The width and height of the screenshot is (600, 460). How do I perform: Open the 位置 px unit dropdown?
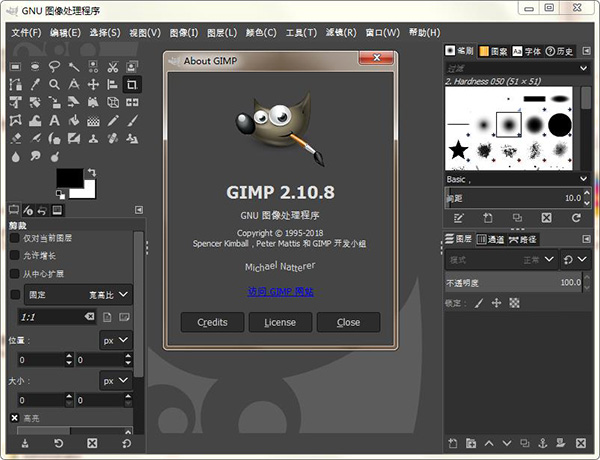pos(116,340)
